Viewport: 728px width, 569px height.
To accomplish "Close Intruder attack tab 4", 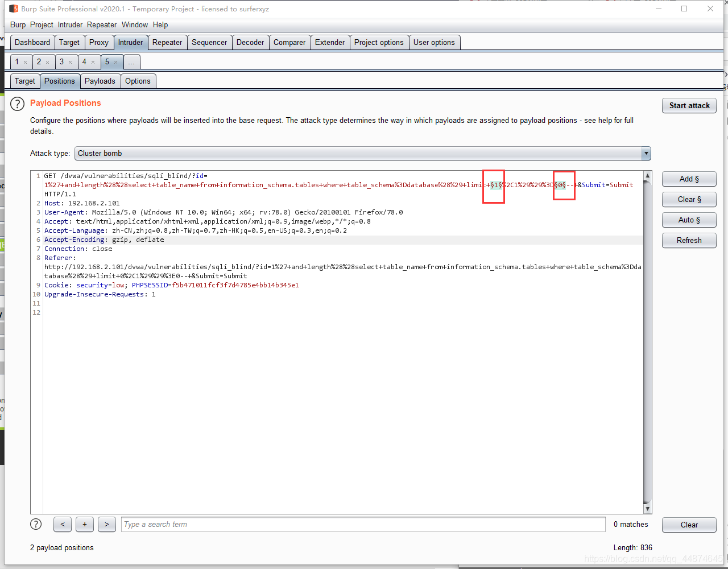I will click(93, 62).
